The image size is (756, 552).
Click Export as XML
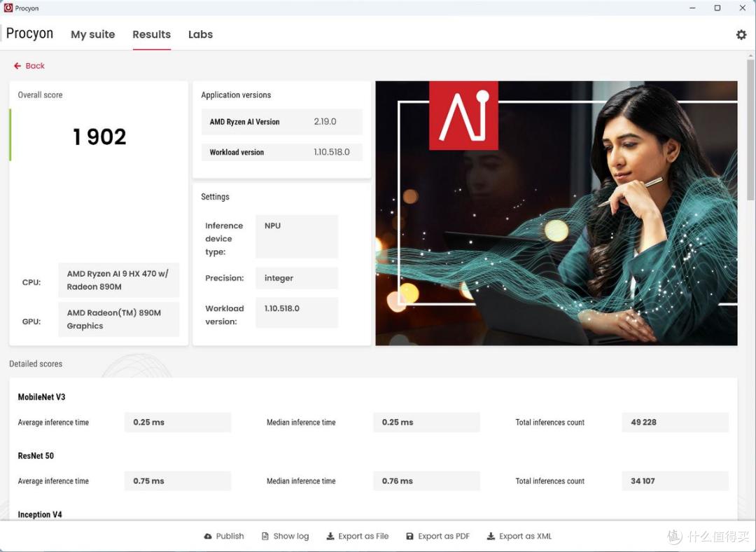coord(519,536)
